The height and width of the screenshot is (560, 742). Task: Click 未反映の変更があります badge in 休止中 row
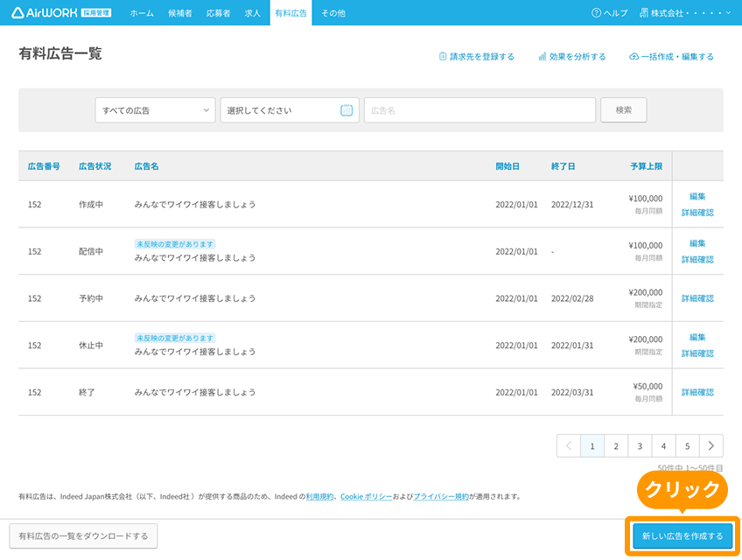(x=175, y=339)
